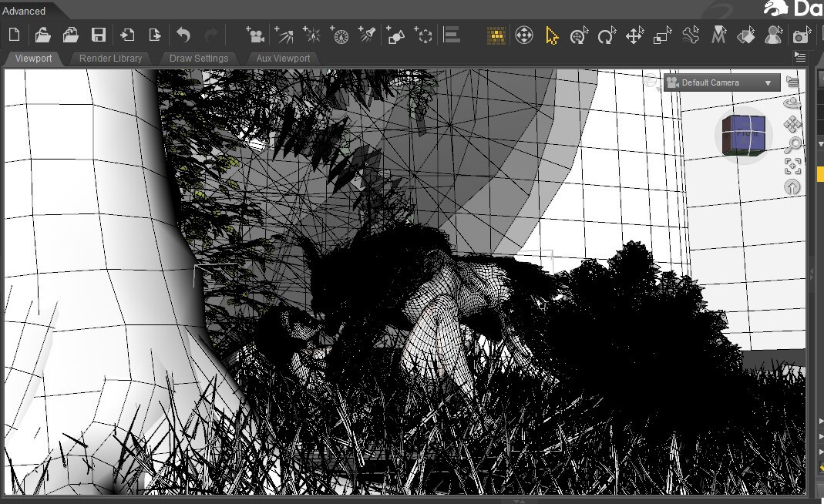Click the Frame selection control
The height and width of the screenshot is (504, 824).
792,166
